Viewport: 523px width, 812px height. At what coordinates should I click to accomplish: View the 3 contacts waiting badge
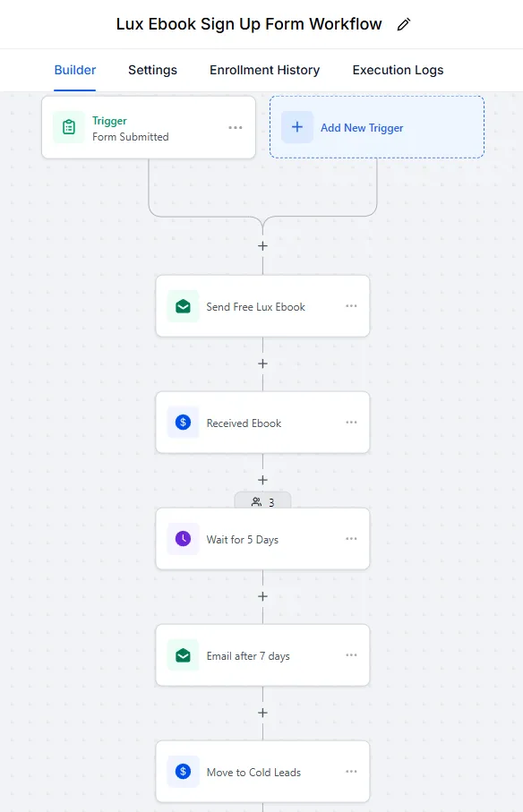pos(262,501)
